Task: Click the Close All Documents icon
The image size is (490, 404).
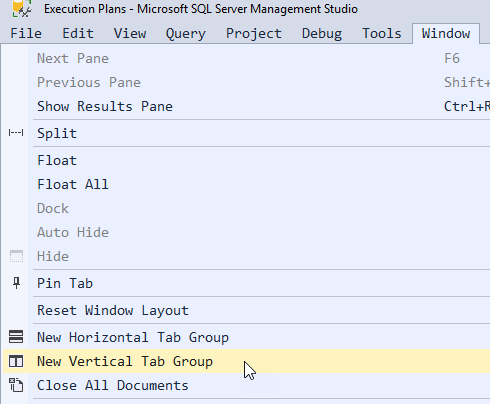Action: tap(16, 385)
